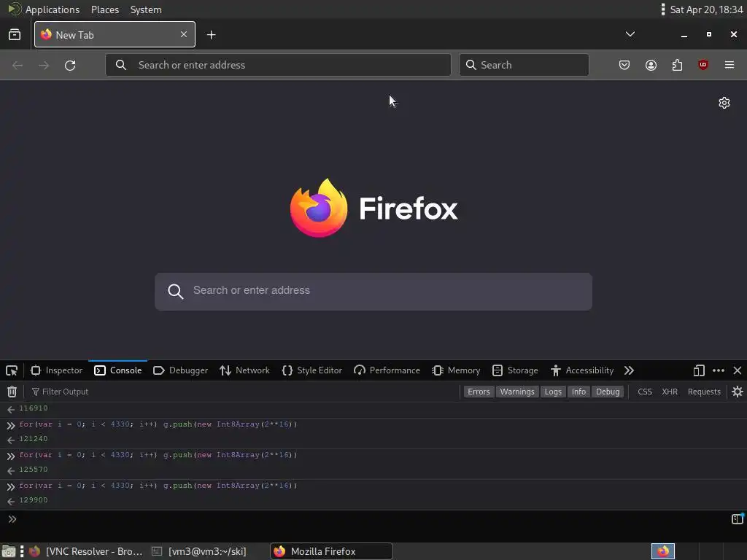The image size is (747, 560).
Task: Toggle the Debug filter
Action: pyautogui.click(x=608, y=392)
